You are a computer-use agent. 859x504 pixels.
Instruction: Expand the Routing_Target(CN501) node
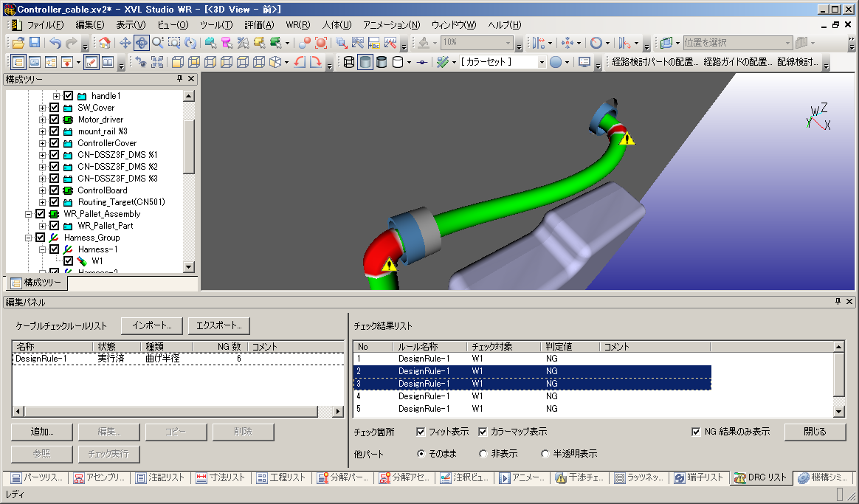click(42, 202)
